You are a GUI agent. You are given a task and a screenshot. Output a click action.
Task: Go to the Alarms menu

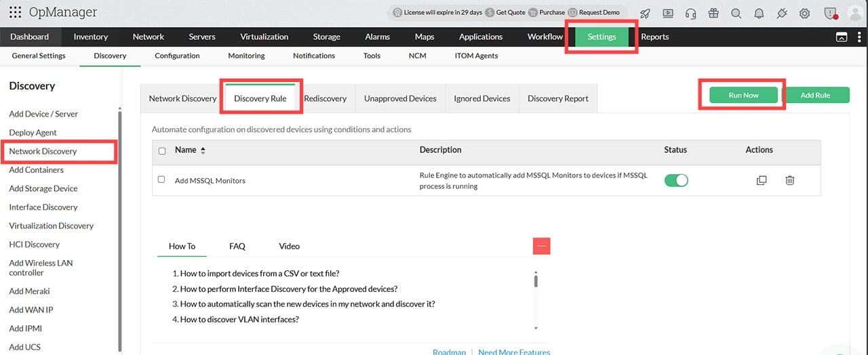tap(378, 37)
